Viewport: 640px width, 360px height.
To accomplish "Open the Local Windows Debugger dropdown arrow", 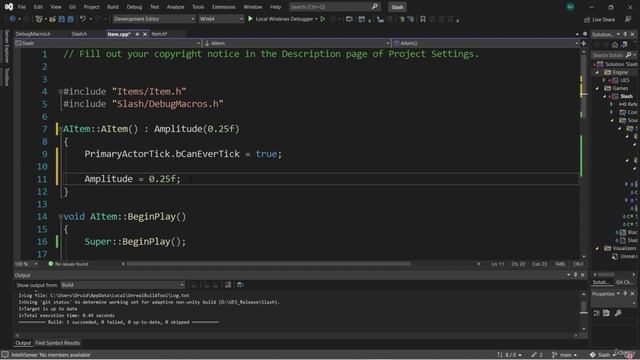I will (316, 19).
